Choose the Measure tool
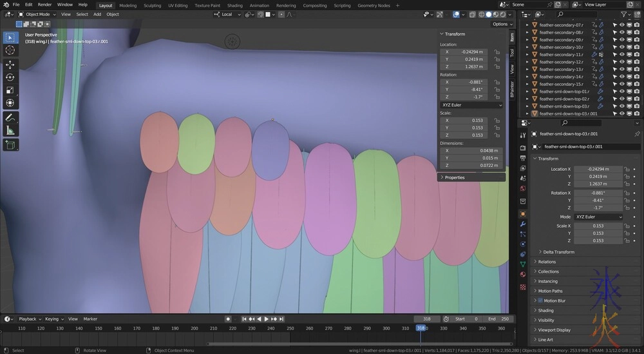The width and height of the screenshot is (644, 354). (10, 131)
